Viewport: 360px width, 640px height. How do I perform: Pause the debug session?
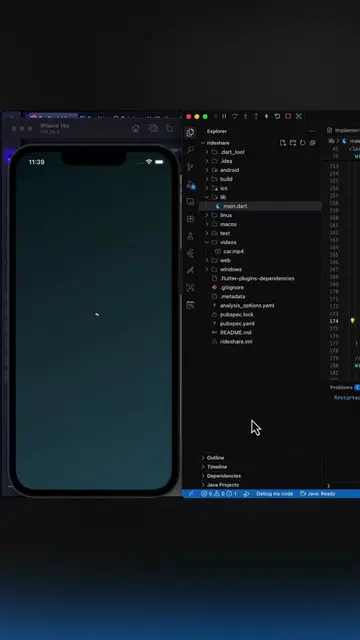pyautogui.click(x=224, y=116)
